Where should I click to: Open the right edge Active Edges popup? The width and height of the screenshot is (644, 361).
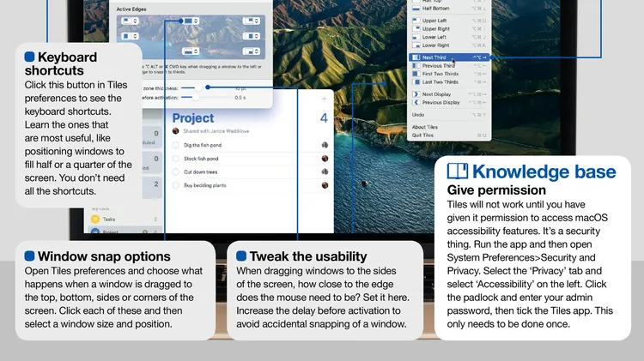point(251,36)
